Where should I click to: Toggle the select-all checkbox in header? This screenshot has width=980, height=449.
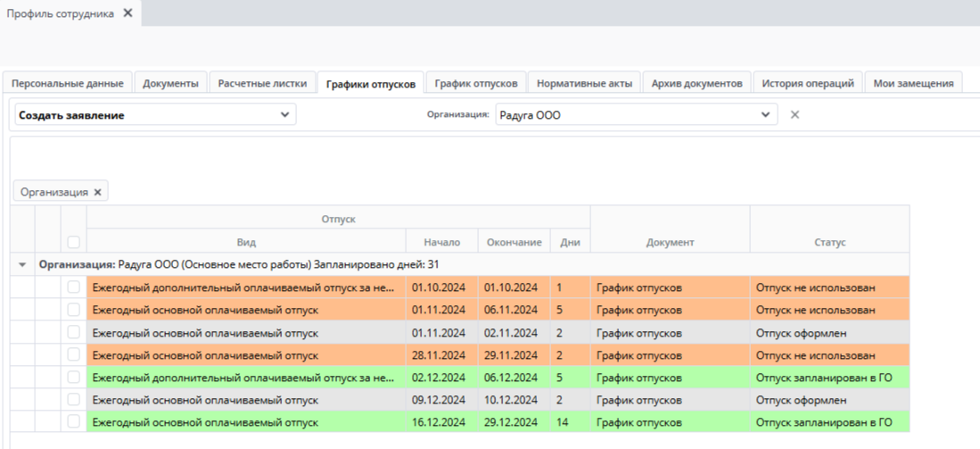pos(74,242)
